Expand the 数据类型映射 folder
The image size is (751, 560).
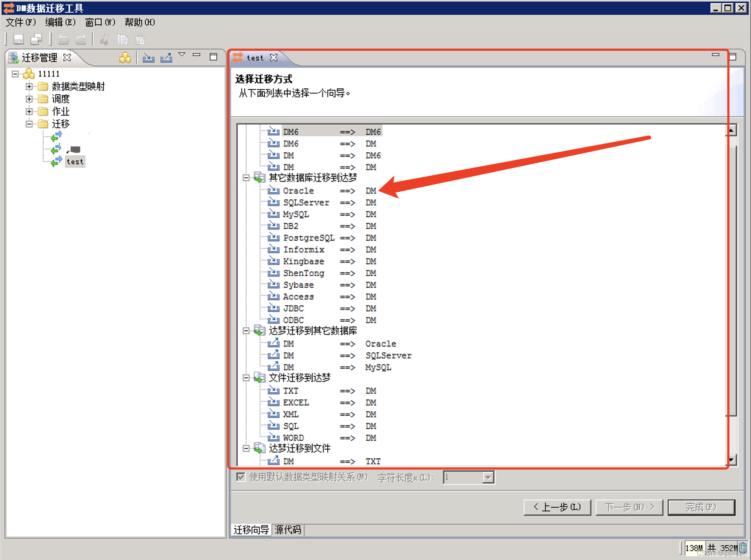pos(29,86)
